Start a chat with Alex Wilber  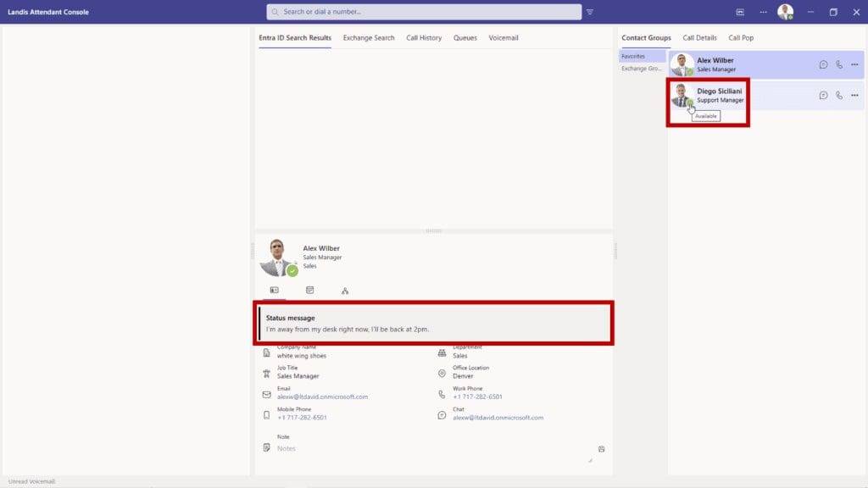(823, 64)
